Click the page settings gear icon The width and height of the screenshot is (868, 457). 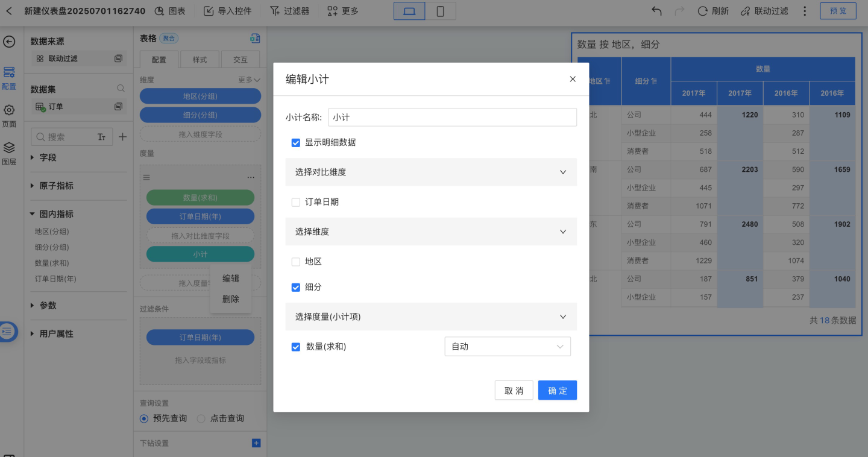click(9, 110)
